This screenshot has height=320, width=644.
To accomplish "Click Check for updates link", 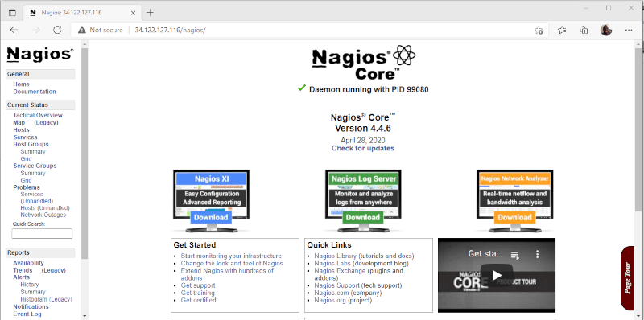I will coord(363,148).
